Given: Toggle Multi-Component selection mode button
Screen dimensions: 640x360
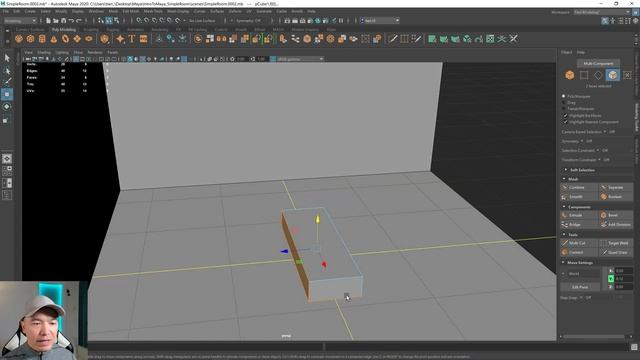Looking at the screenshot, I should tap(598, 64).
